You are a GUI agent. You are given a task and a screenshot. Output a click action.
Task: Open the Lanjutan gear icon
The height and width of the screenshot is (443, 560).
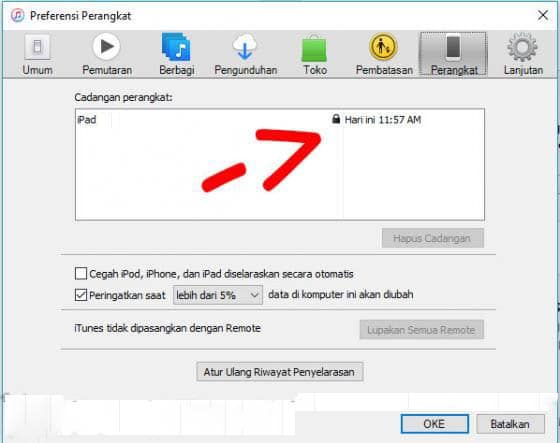click(522, 47)
